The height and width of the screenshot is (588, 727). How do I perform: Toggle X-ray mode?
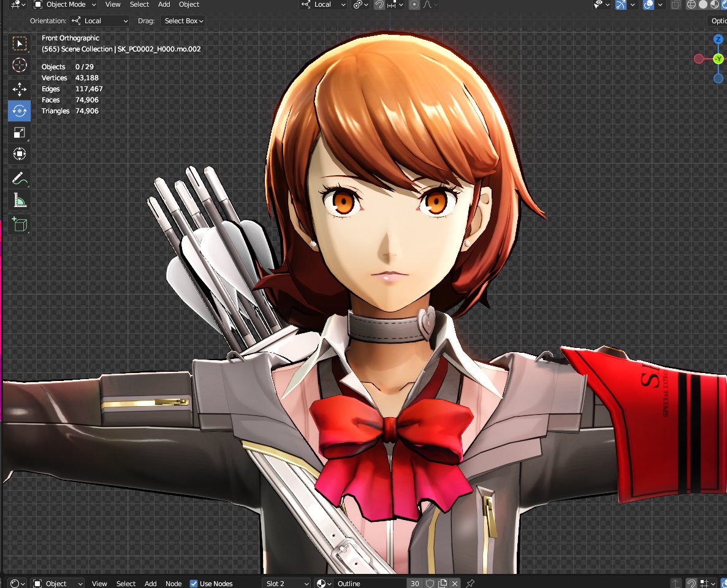click(x=676, y=5)
